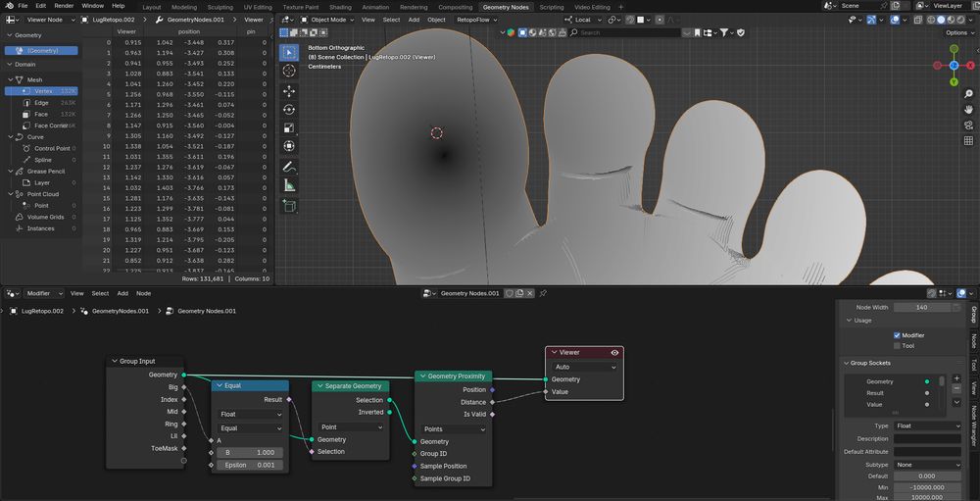Pick the Annotate tool
Image resolution: width=980 pixels, height=501 pixels.
coord(289,167)
